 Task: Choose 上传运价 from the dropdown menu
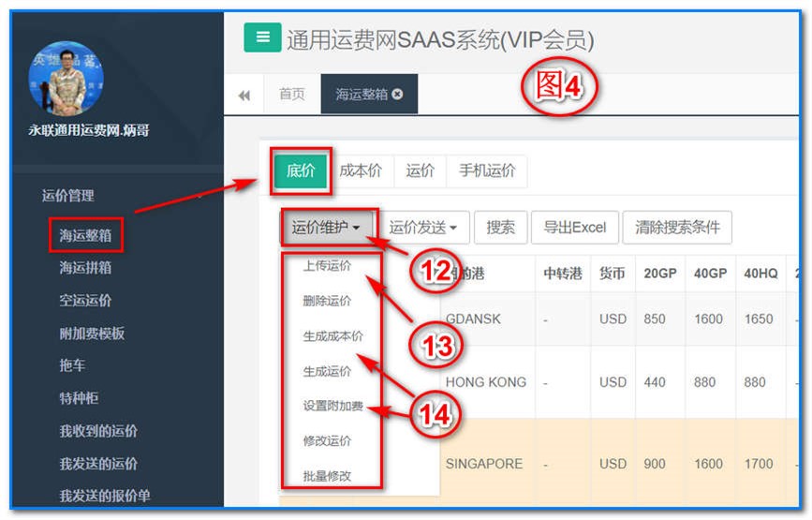click(x=327, y=266)
